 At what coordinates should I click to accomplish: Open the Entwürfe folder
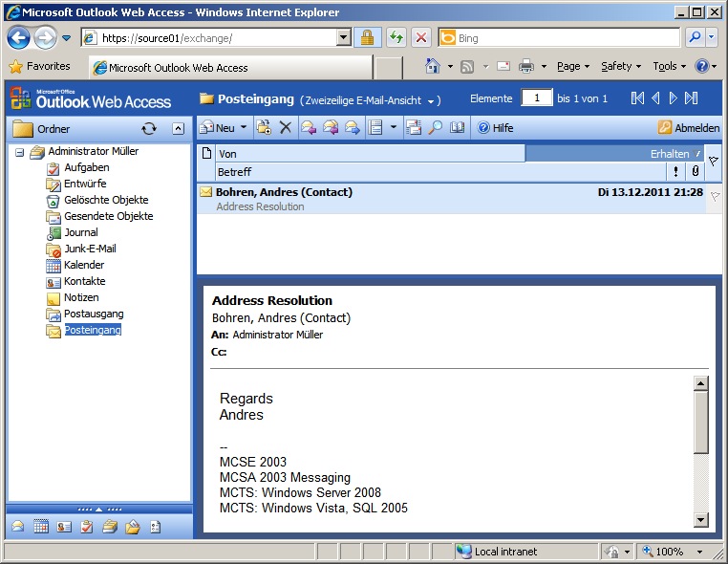(85, 184)
